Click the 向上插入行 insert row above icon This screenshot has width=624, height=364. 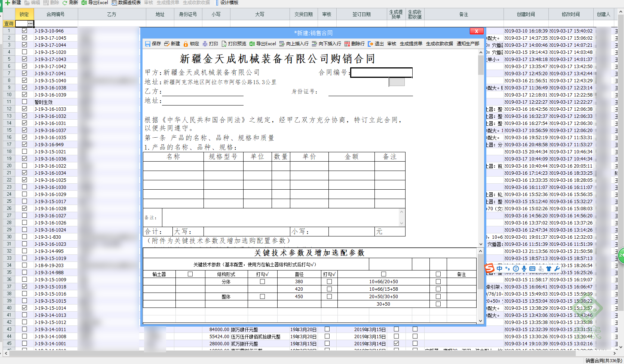(282, 44)
